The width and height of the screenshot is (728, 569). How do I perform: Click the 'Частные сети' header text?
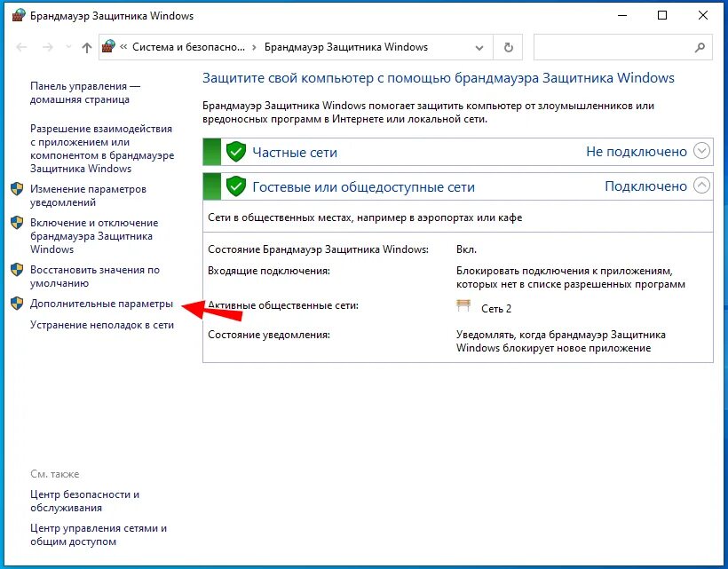point(295,152)
